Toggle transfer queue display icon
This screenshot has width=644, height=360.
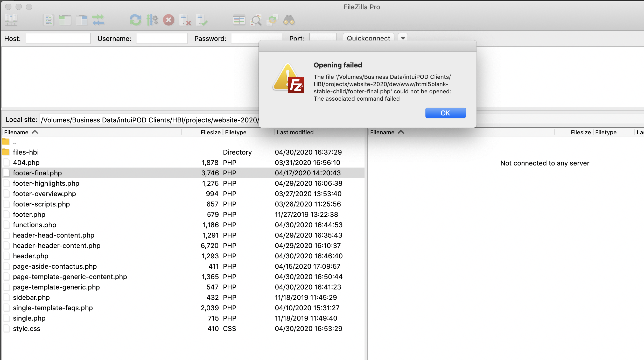[x=98, y=20]
